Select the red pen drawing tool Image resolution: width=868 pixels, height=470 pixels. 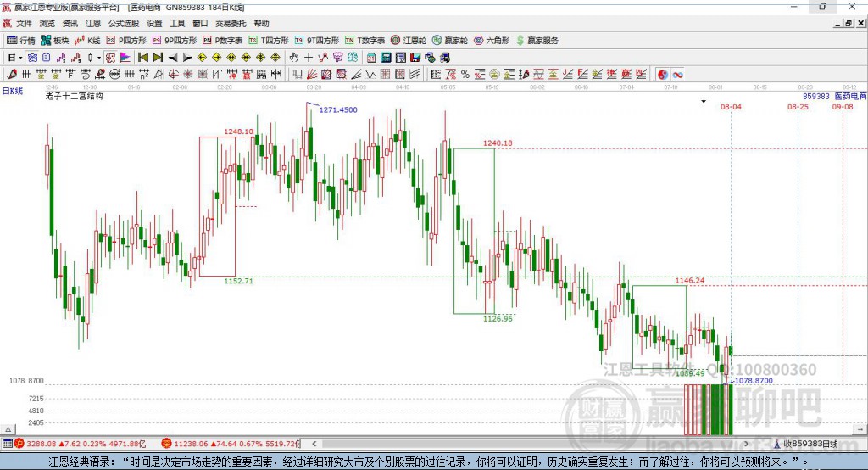point(12,75)
